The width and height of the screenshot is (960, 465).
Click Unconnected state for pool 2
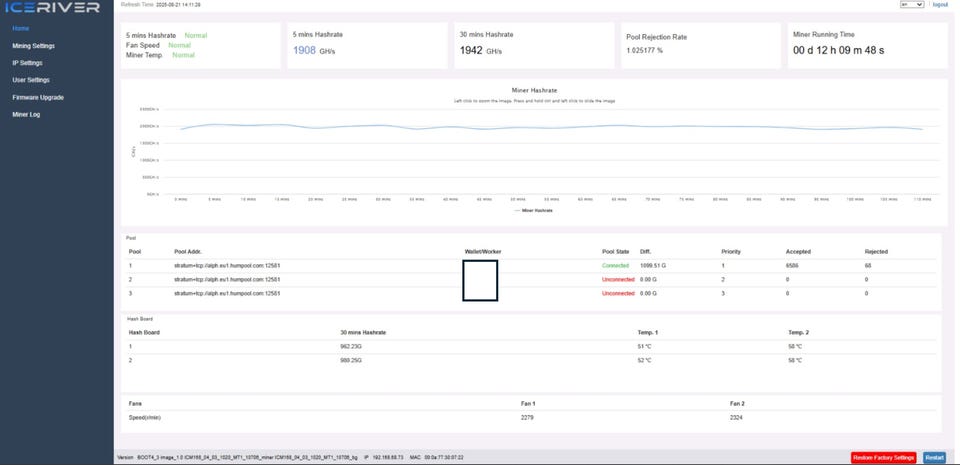click(618, 279)
